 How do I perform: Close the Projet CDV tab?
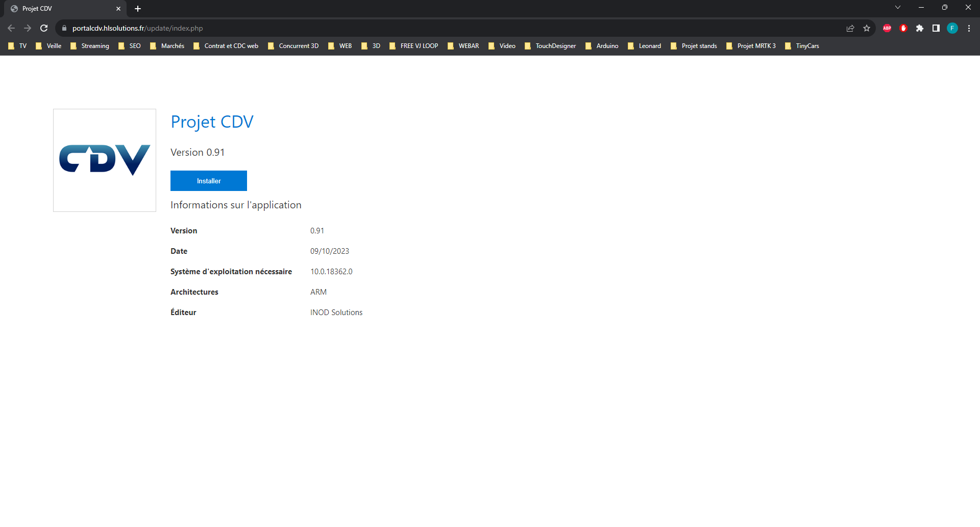(118, 9)
